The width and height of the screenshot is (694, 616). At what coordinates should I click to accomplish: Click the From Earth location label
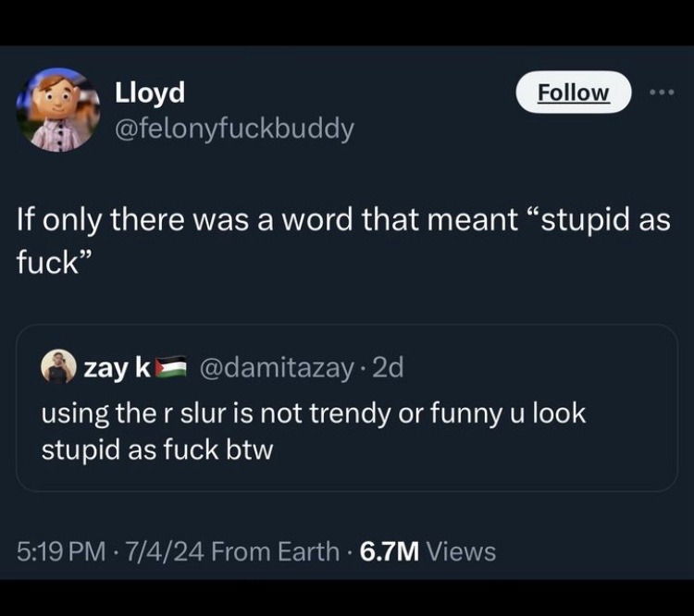275,552
